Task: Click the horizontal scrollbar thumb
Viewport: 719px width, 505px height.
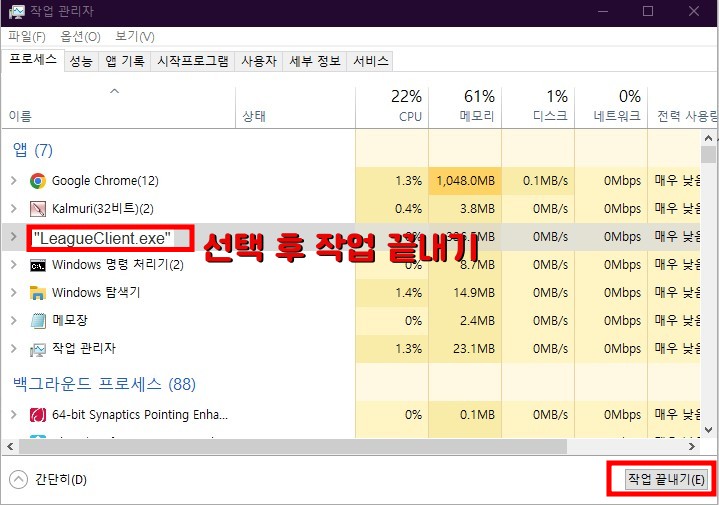Action: point(293,446)
